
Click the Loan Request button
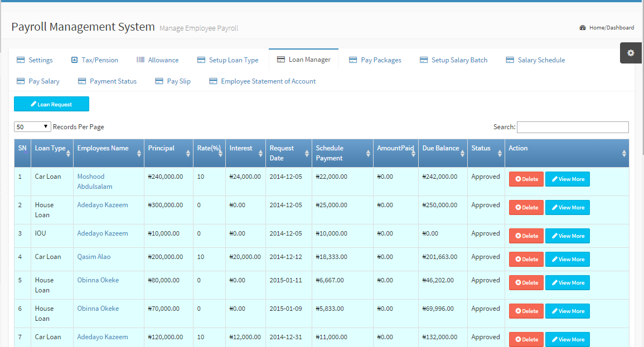click(51, 104)
